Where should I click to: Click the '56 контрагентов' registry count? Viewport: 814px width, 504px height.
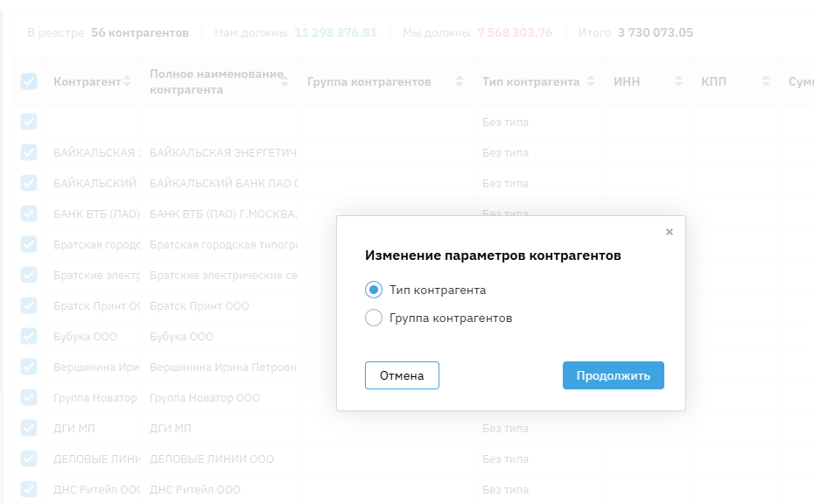[x=140, y=32]
